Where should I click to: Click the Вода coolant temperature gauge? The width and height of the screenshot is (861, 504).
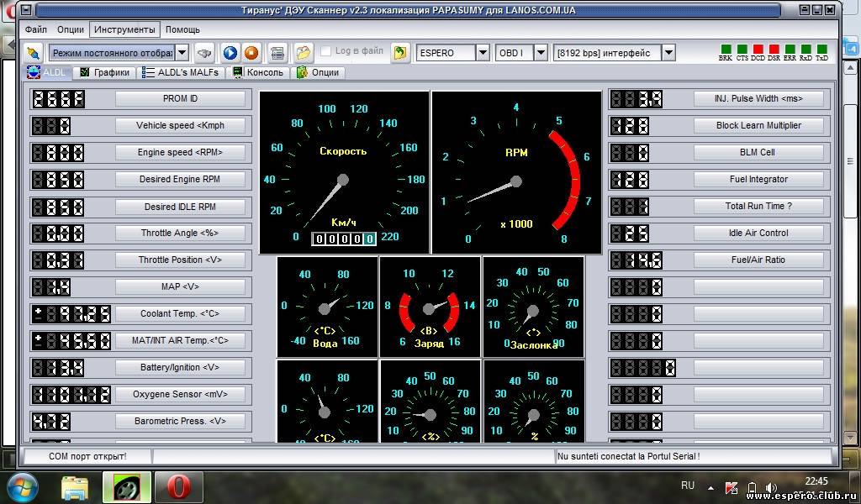[x=327, y=307]
